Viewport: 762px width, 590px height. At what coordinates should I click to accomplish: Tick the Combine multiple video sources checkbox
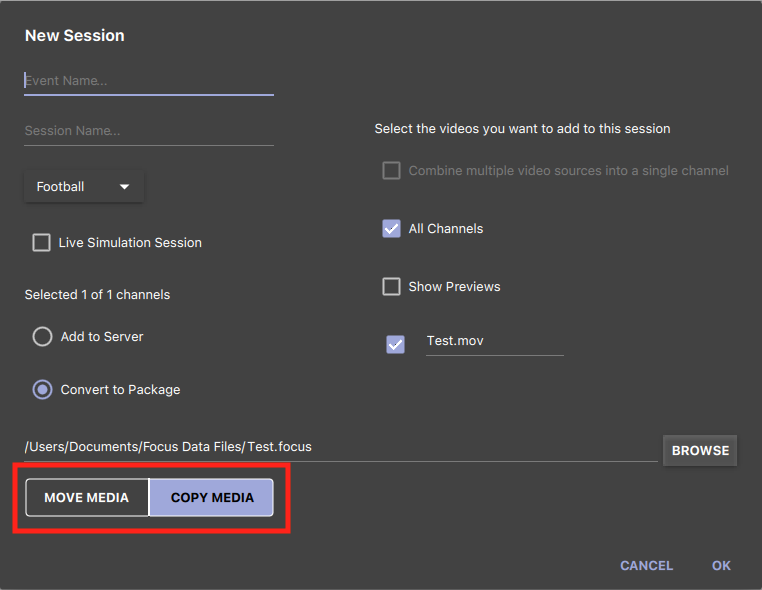391,171
